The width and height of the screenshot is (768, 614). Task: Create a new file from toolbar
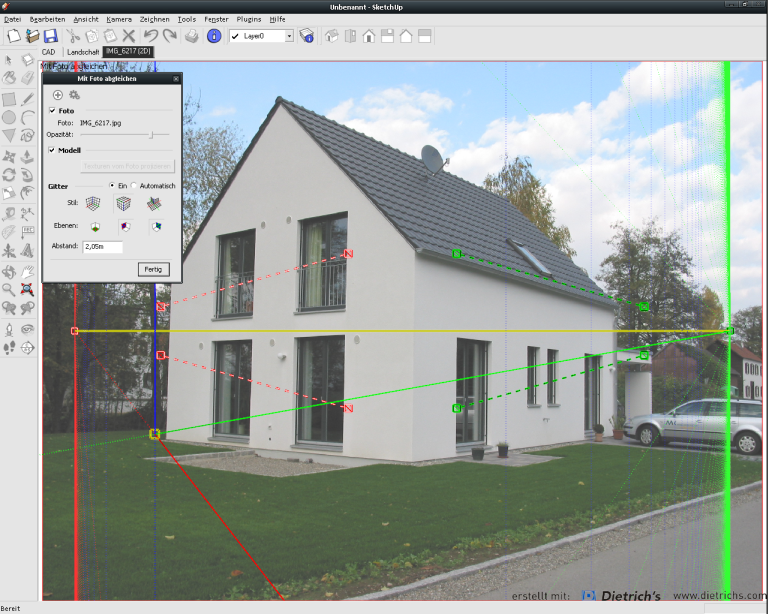click(14, 36)
